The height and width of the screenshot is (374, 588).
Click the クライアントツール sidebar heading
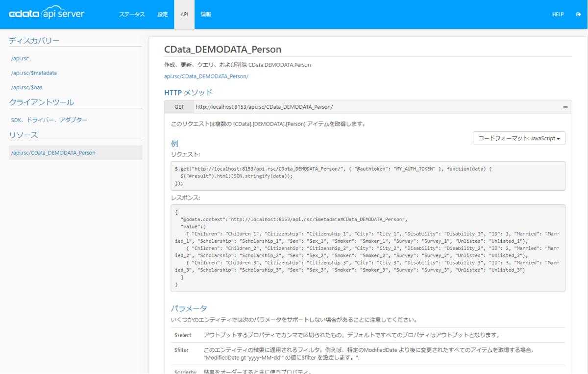42,102
